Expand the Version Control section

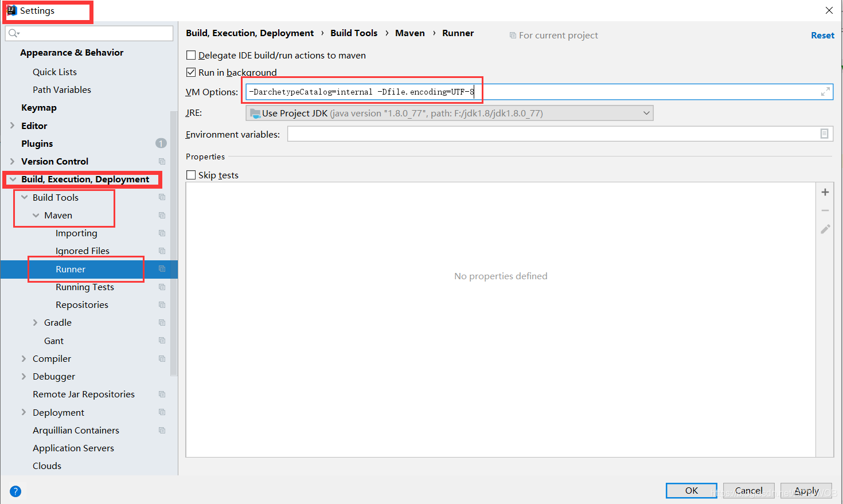[12, 162]
